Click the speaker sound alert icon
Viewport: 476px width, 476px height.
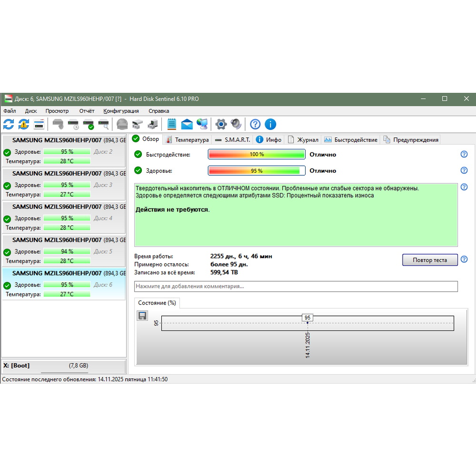click(236, 125)
